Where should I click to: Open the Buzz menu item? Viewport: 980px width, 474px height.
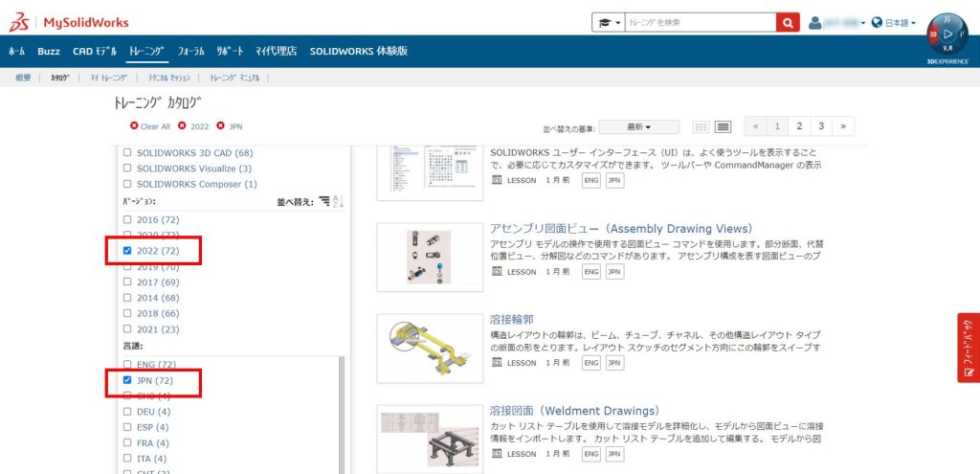pos(49,52)
